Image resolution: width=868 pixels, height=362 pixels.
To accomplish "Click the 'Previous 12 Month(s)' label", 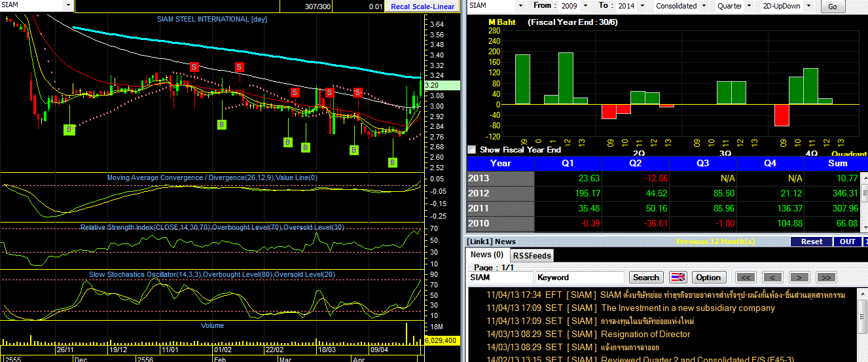I will coord(715,242).
